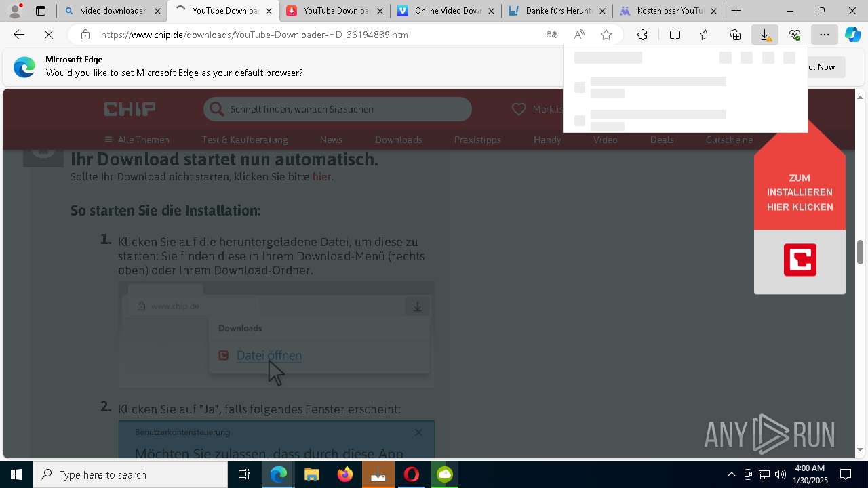Stop loading the page
The width and height of the screenshot is (868, 488).
(48, 35)
